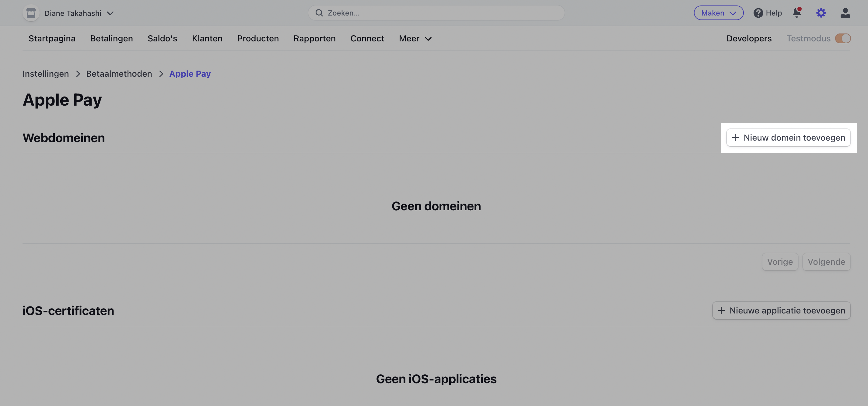The height and width of the screenshot is (406, 868).
Task: Open the notifications bell icon
Action: tap(796, 13)
